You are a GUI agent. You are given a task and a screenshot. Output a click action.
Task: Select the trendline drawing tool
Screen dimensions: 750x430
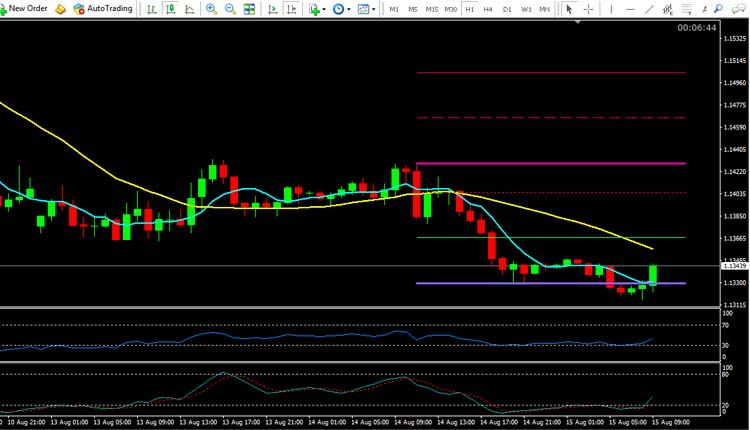click(649, 9)
